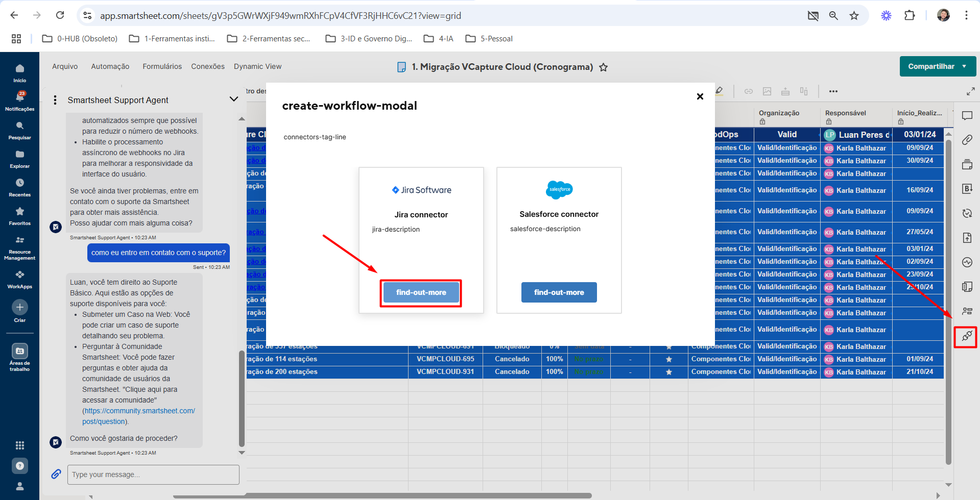This screenshot has height=500, width=980.
Task: Click the Criar plus button
Action: pos(19,307)
